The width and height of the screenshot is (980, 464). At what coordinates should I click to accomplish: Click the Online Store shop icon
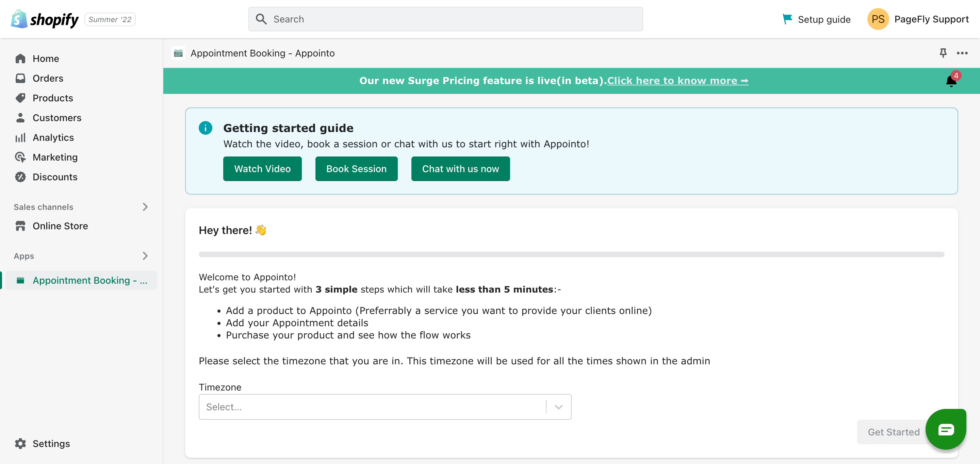[x=20, y=226]
